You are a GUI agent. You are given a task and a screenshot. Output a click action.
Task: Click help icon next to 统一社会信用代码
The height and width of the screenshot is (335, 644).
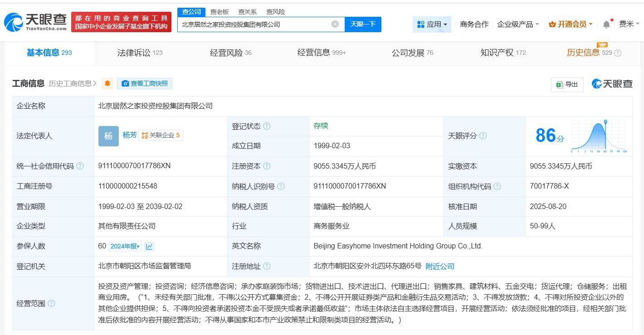80,166
